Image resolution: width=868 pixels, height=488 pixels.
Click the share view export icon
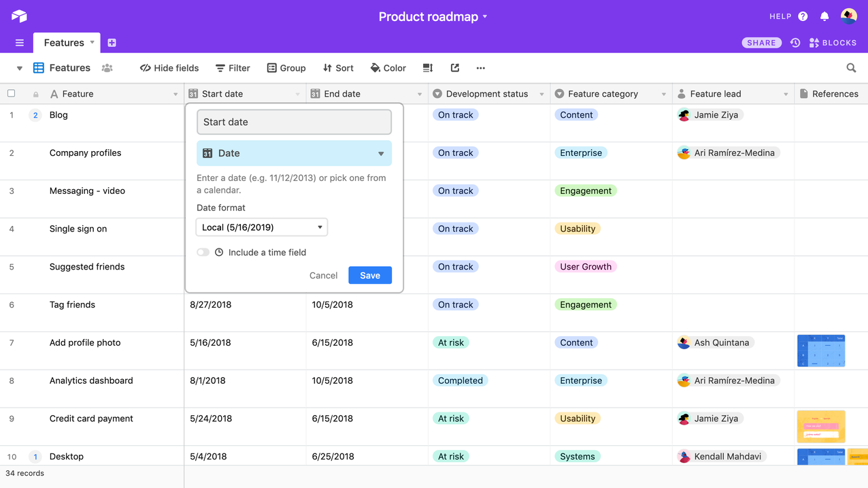(455, 68)
